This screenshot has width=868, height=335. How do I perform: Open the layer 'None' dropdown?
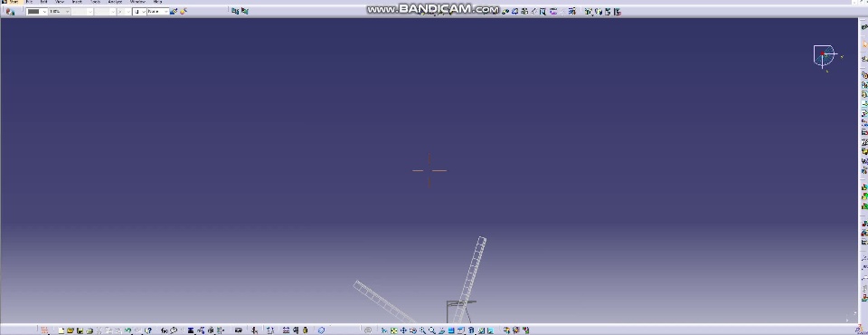tap(157, 11)
